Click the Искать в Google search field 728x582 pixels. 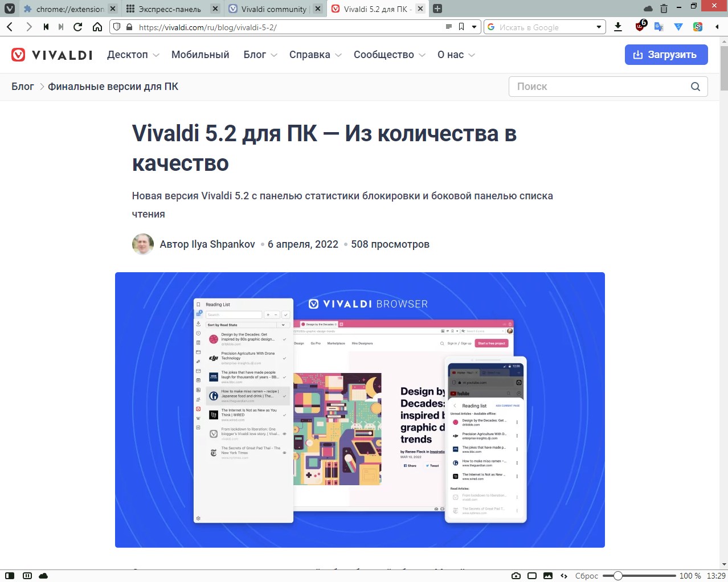click(x=545, y=27)
